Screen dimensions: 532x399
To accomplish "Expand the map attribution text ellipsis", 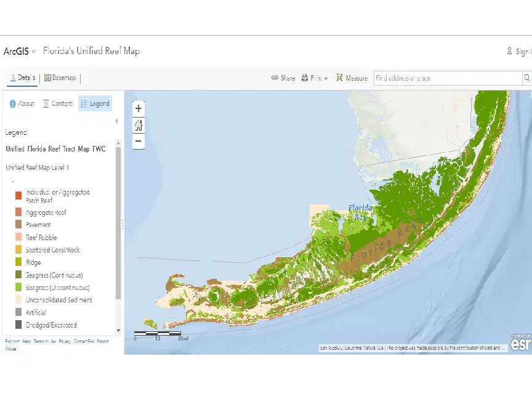I will coord(504,348).
